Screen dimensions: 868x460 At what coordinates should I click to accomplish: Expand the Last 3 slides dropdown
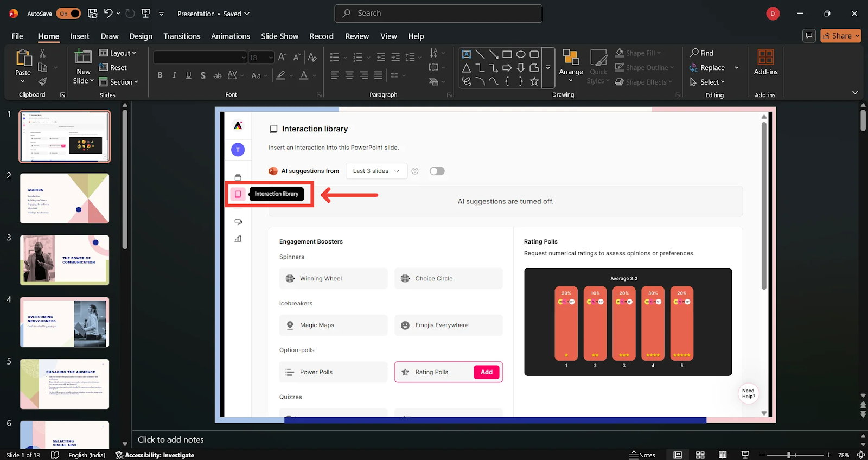[376, 171]
